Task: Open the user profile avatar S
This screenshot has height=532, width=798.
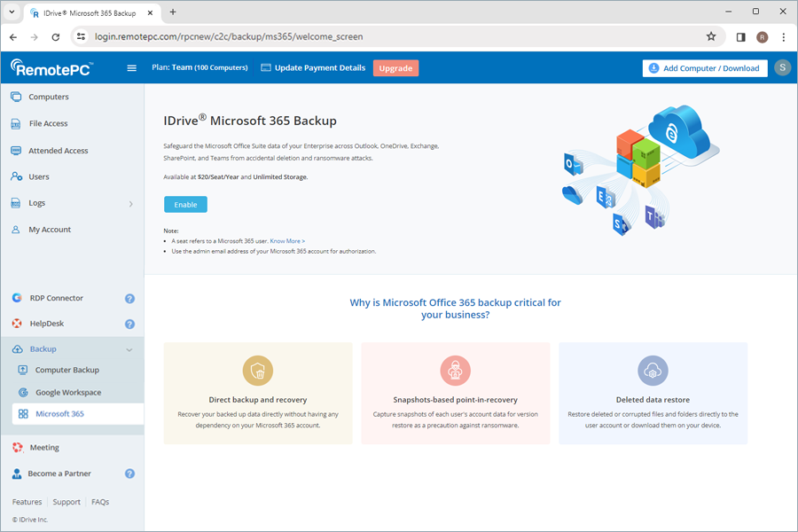Action: pyautogui.click(x=782, y=67)
